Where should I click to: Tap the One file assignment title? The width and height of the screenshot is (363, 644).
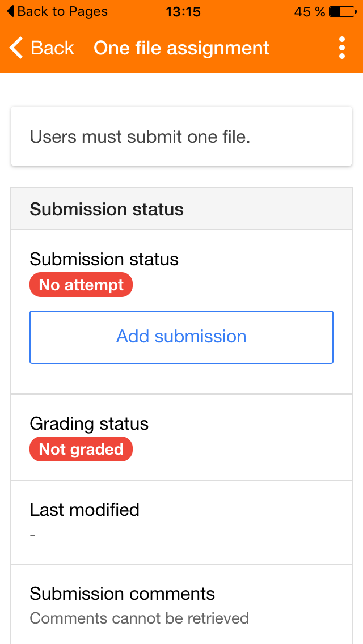[181, 48]
